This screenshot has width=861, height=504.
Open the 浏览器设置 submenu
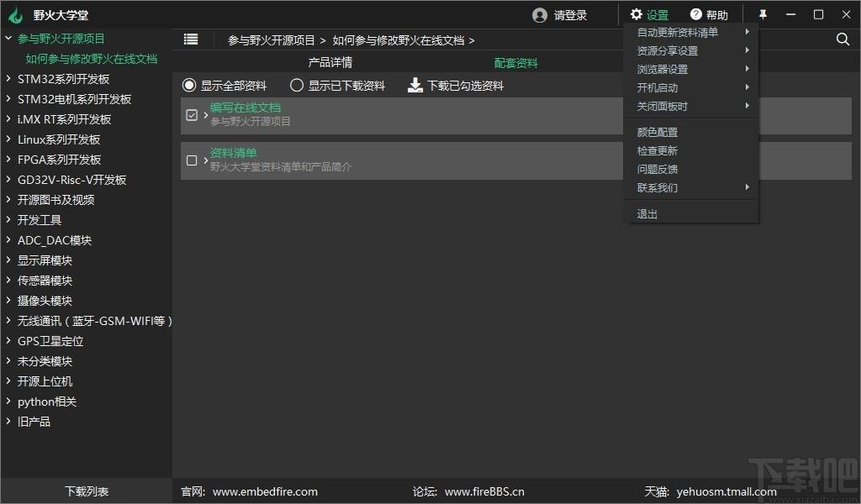click(x=693, y=69)
